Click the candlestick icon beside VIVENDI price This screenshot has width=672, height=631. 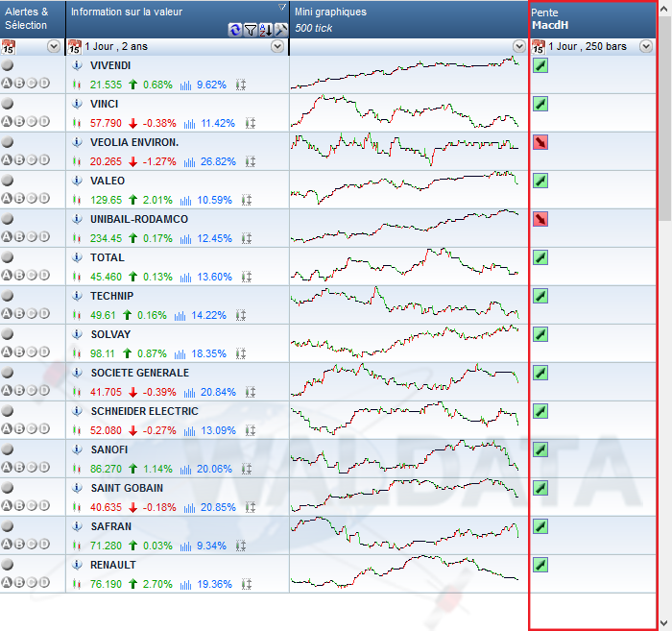click(77, 85)
